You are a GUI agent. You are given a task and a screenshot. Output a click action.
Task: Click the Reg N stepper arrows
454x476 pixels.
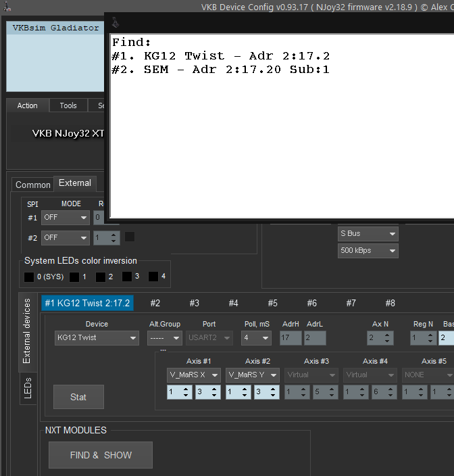430,338
